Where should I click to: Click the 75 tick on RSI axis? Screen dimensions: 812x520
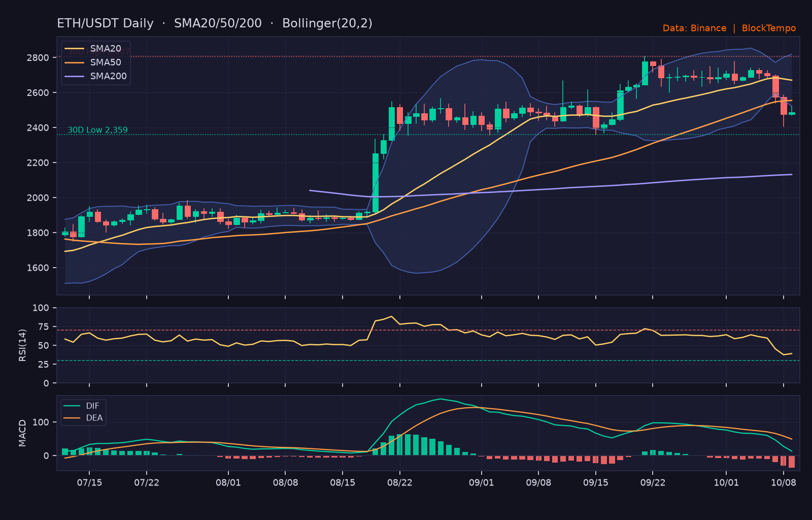(44, 327)
